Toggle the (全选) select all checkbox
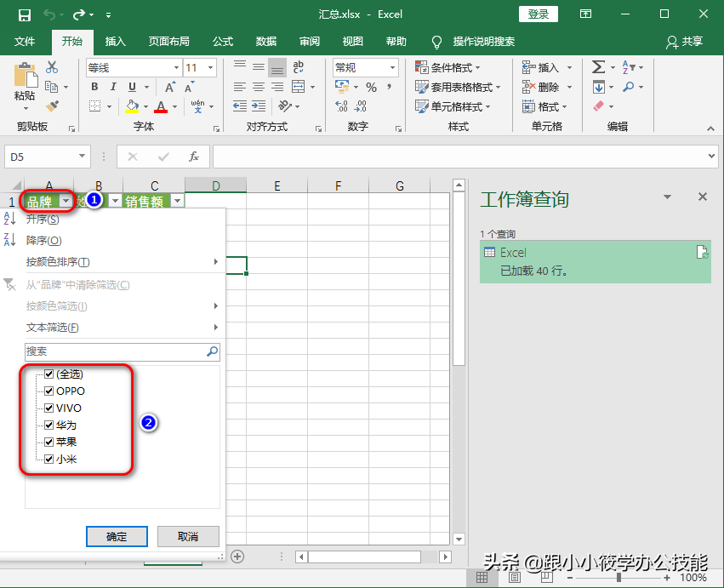This screenshot has width=724, height=588. (48, 374)
